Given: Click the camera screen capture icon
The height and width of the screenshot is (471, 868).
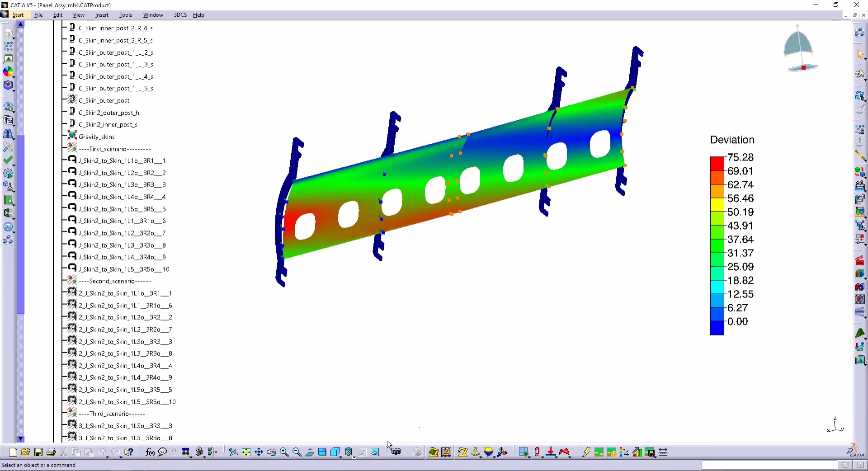Looking at the screenshot, I should coord(396,452).
